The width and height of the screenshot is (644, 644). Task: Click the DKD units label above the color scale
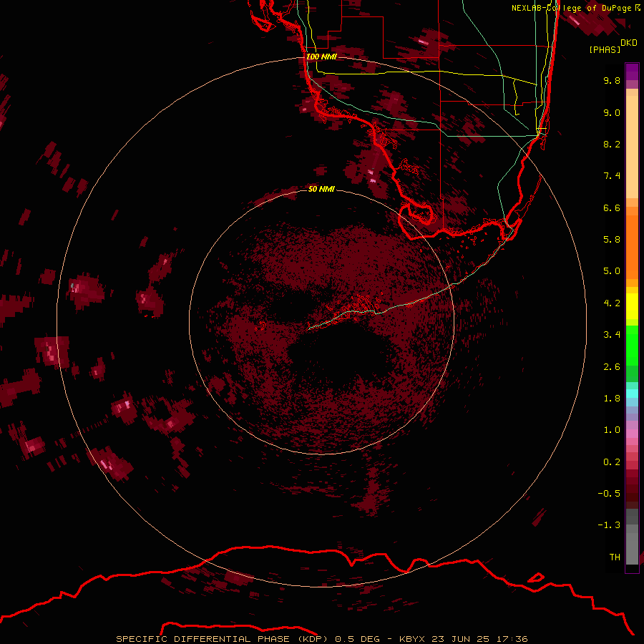(629, 43)
